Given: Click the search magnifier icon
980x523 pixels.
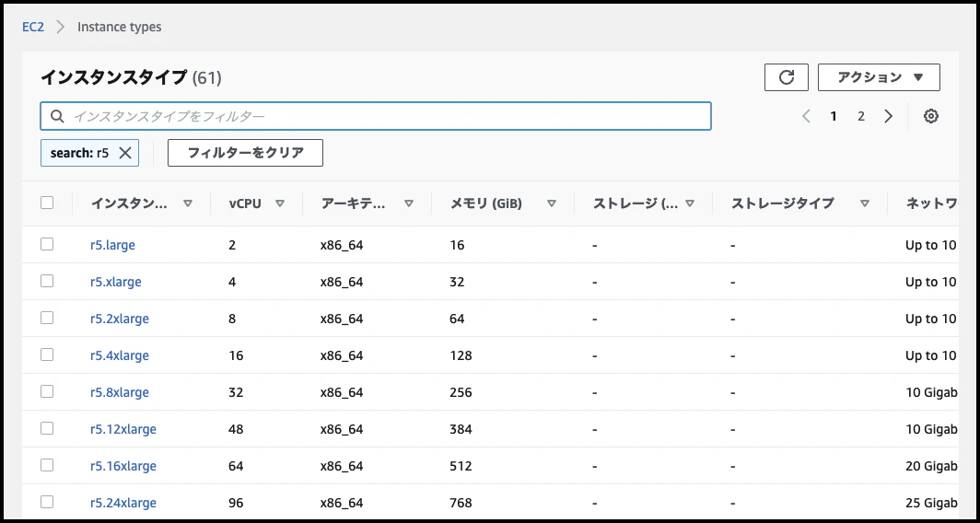Looking at the screenshot, I should pos(57,116).
